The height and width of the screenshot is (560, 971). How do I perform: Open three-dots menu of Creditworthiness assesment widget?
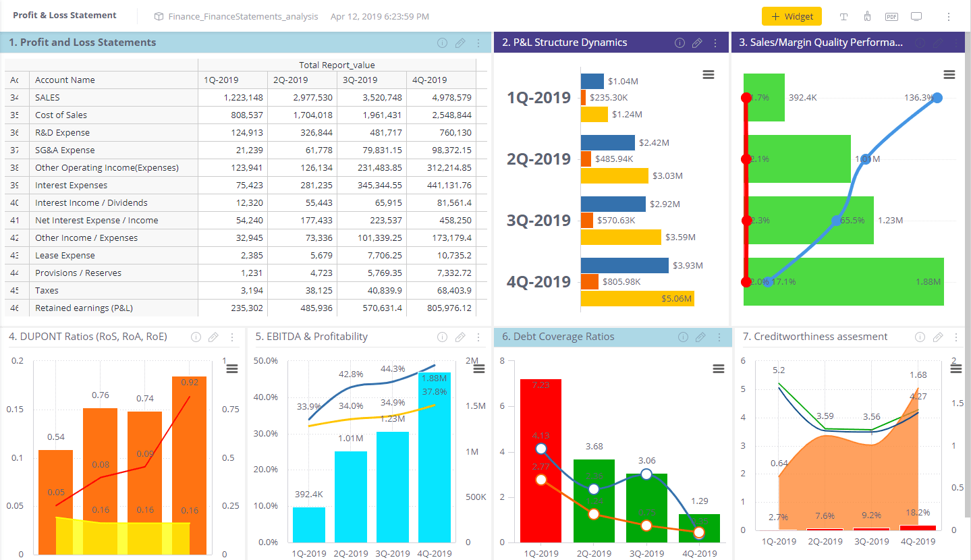point(956,337)
